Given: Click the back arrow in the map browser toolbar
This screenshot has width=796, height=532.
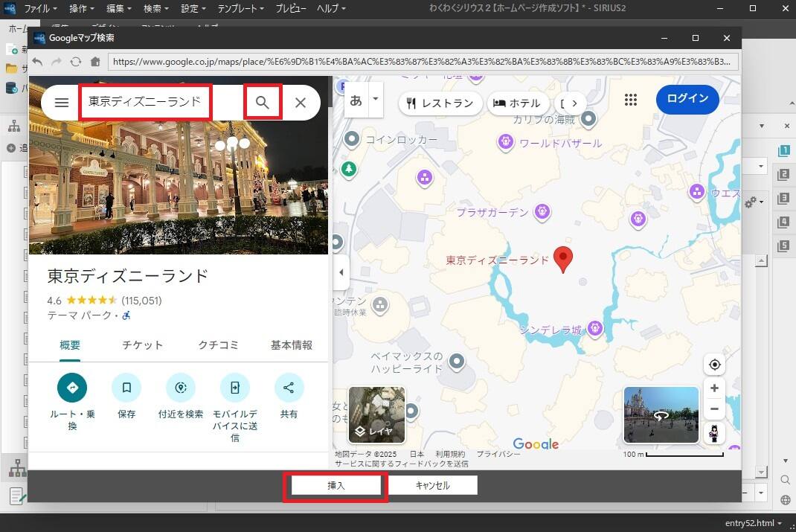Looking at the screenshot, I should click(37, 62).
